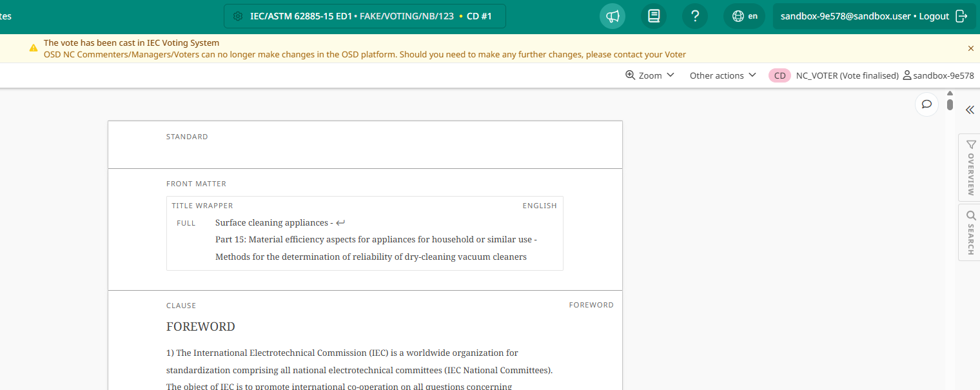Screen dimensions: 980x390
Task: Open the Zoom dropdown
Action: click(x=650, y=75)
